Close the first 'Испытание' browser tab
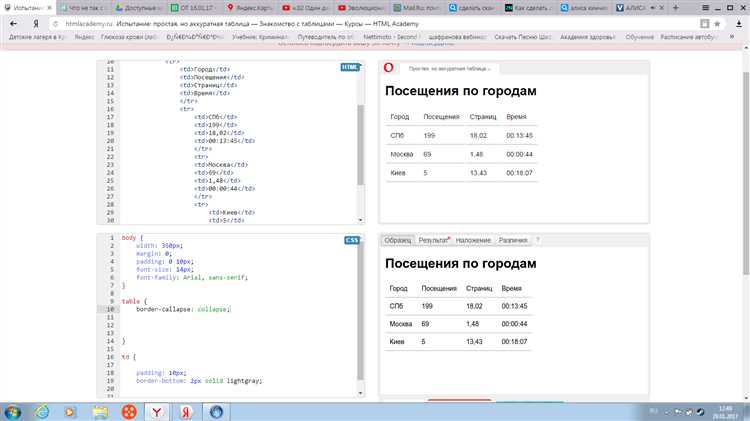 click(x=49, y=8)
